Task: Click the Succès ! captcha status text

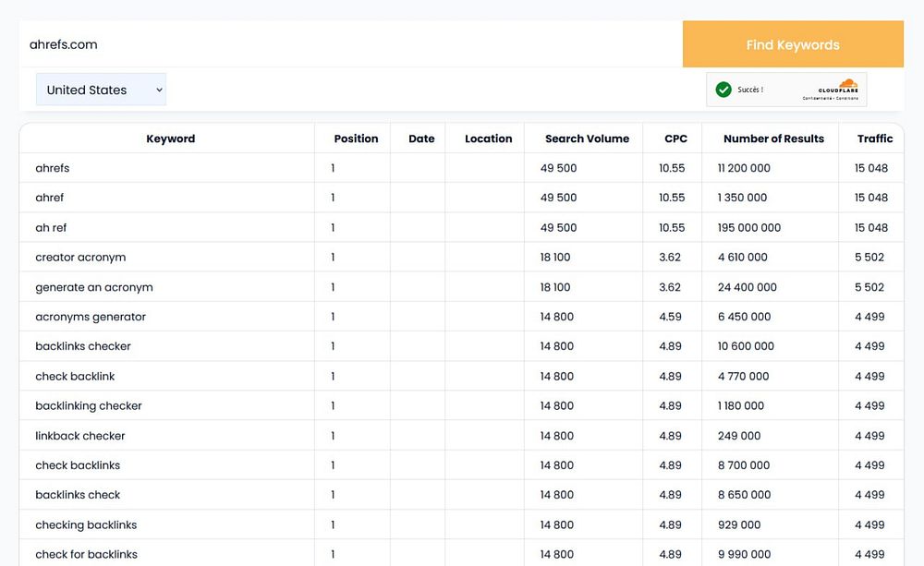Action: pos(750,90)
